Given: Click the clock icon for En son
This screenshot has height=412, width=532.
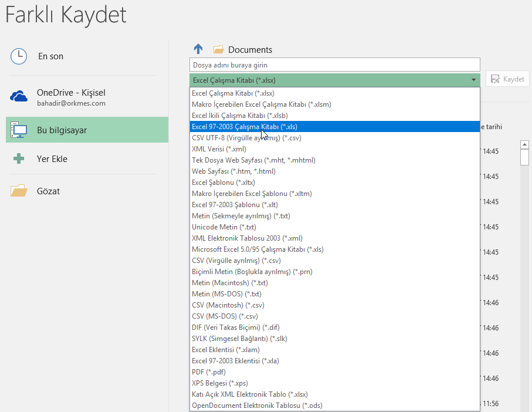Looking at the screenshot, I should tap(19, 56).
